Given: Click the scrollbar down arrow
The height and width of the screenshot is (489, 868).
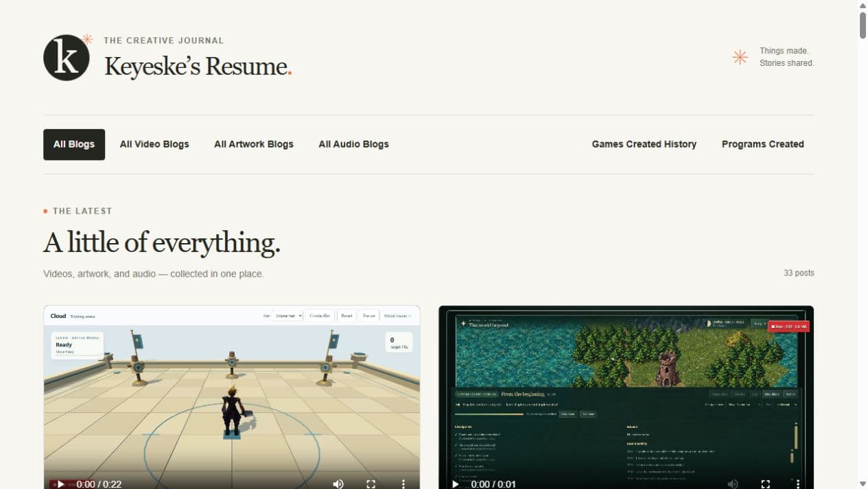Looking at the screenshot, I should (x=863, y=484).
